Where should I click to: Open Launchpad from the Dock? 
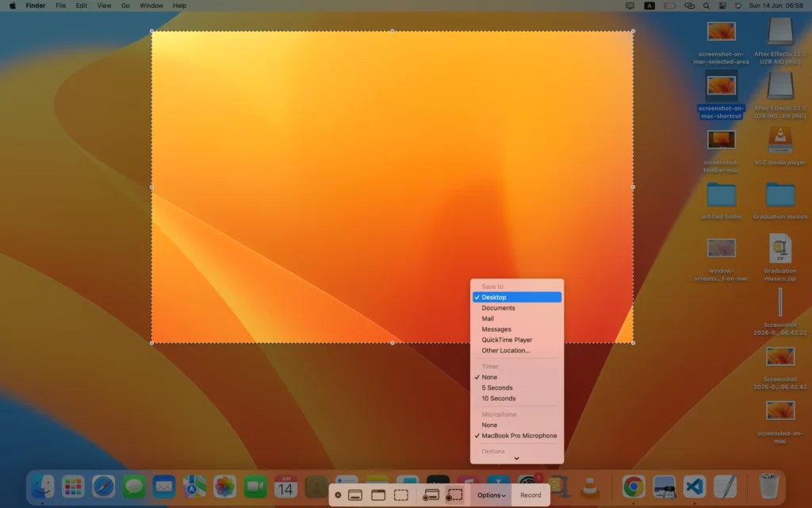[73, 487]
